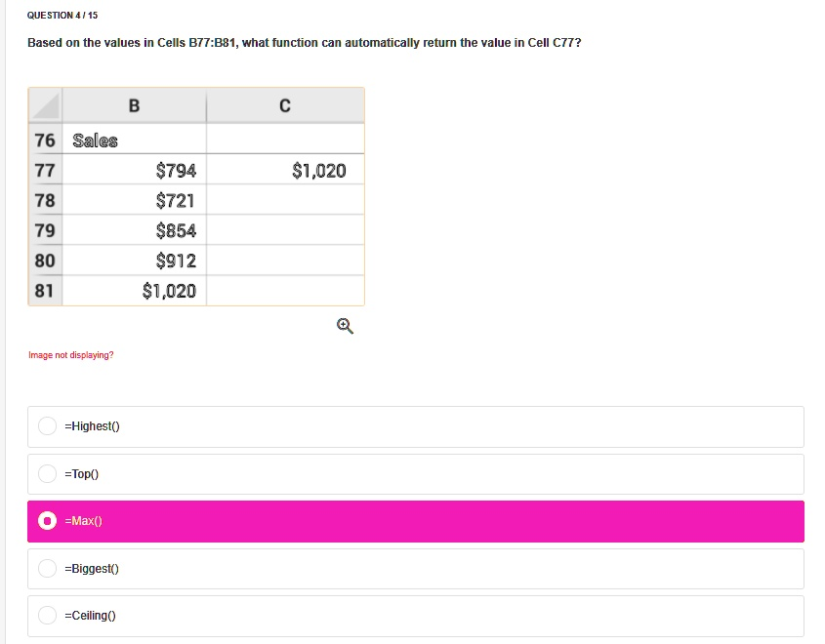The height and width of the screenshot is (644, 825).
Task: Click the $721 cell in row 78
Action: [134, 201]
